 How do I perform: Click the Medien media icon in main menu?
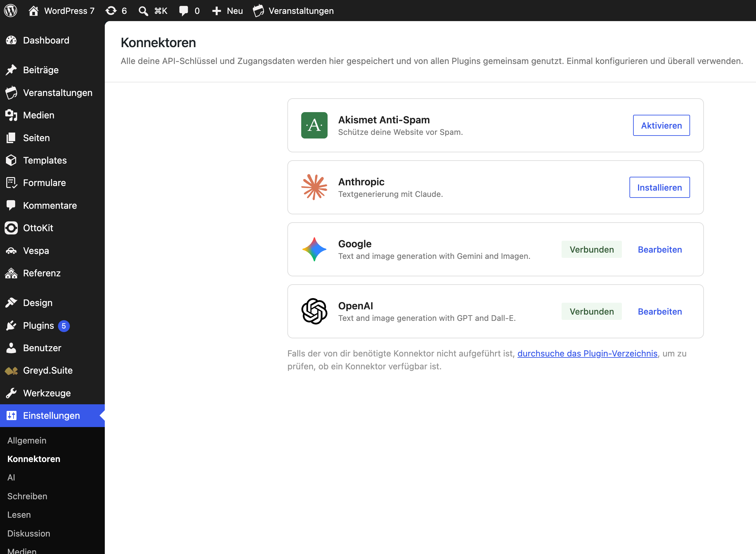[x=12, y=115]
